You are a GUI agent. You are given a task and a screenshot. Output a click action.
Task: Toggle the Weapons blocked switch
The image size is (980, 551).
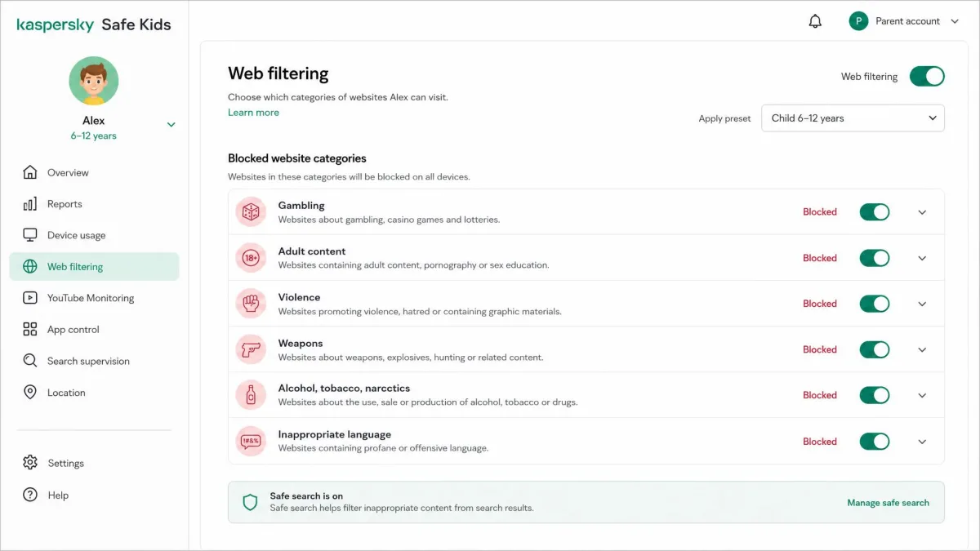tap(874, 349)
